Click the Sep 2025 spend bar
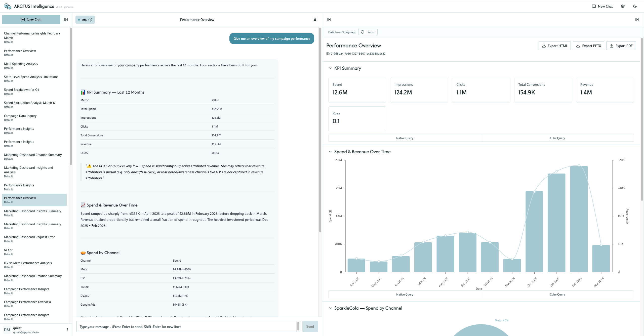The height and width of the screenshot is (336, 644). [x=468, y=253]
